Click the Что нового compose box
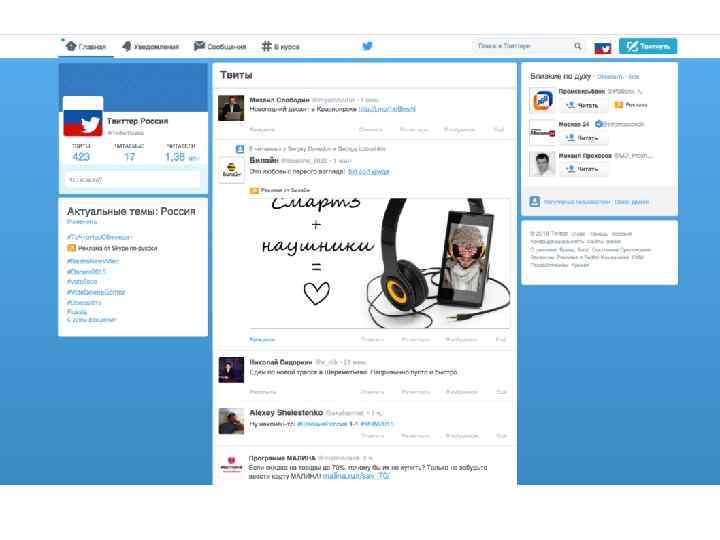720x540 pixels. coord(133,180)
